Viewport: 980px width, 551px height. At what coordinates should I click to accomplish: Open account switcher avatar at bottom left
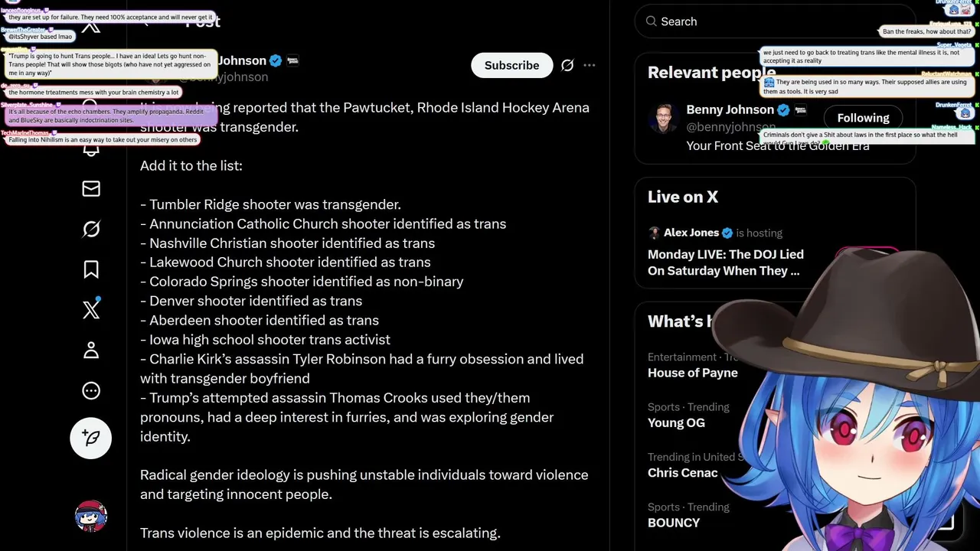click(x=91, y=517)
